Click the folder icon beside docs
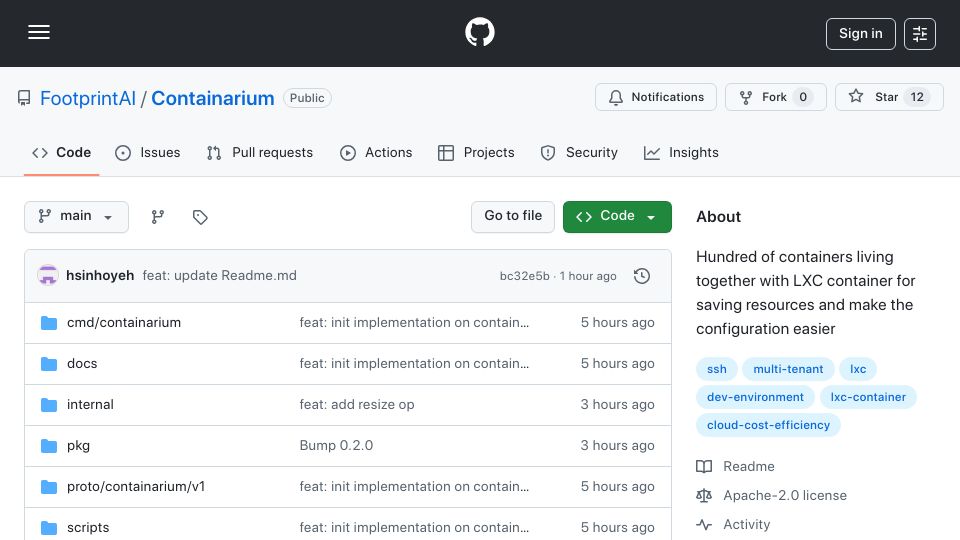Viewport: 960px width, 540px height. [x=49, y=364]
